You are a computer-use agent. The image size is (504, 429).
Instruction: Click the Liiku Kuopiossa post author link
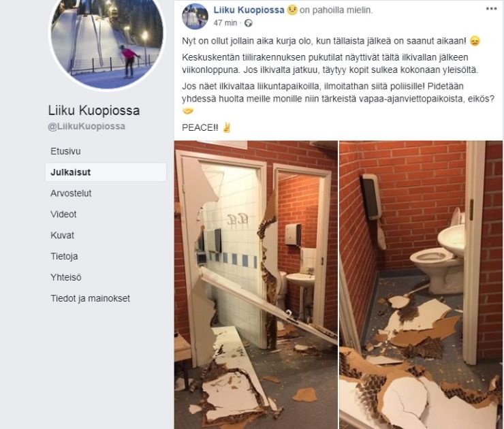(249, 10)
